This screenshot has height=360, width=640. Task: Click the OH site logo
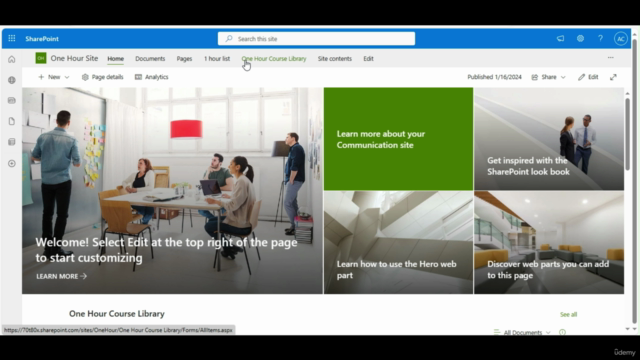point(41,58)
